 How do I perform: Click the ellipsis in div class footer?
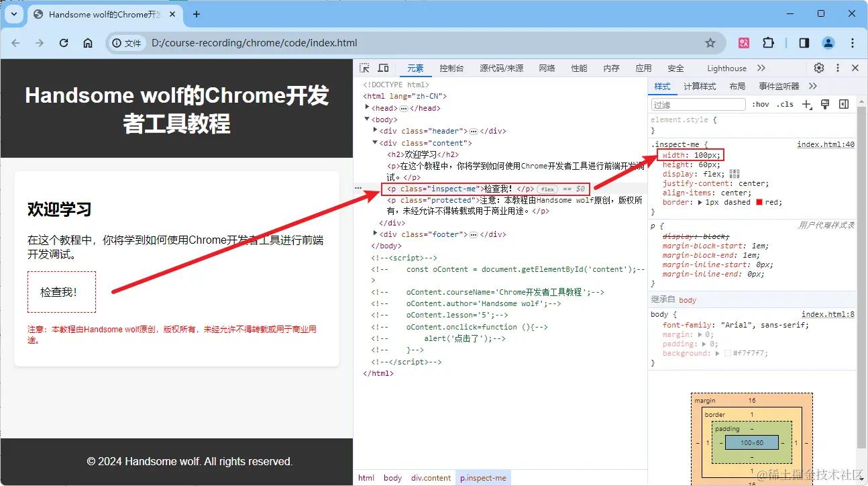474,235
